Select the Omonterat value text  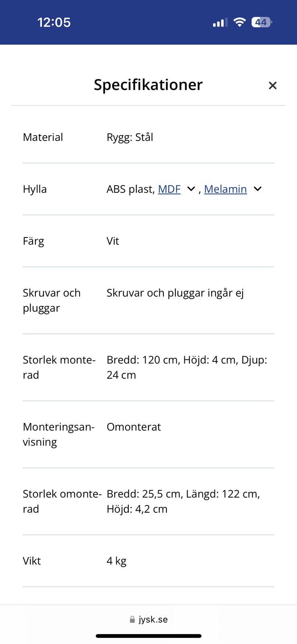click(x=134, y=427)
